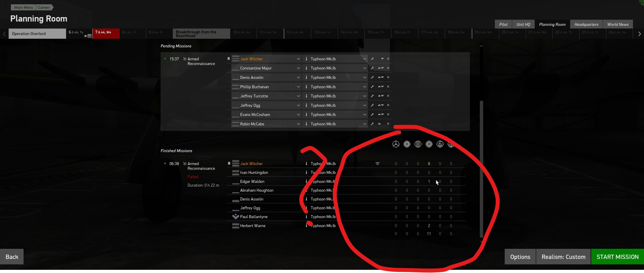Viewport: 644px width, 273px height.
Task: Move Constantine Major up in flight order
Action: (379, 68)
